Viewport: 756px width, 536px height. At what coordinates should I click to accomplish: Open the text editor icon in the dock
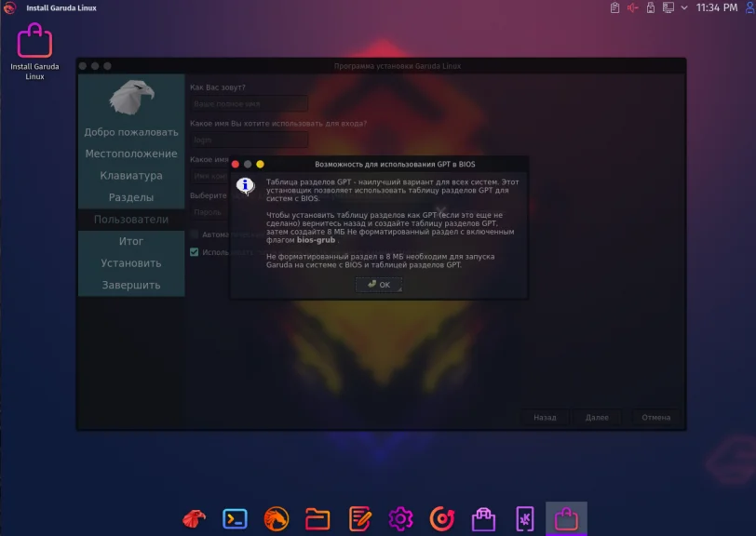point(359,519)
